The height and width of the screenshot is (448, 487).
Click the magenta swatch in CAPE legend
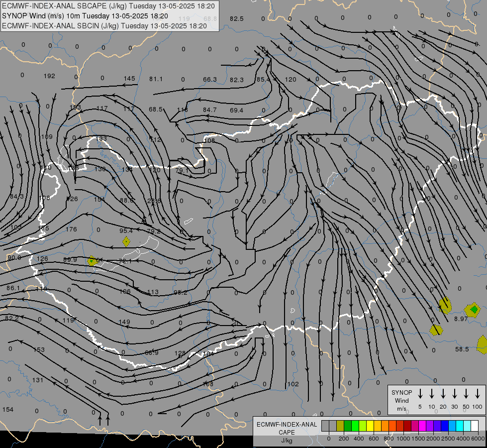pos(422,426)
